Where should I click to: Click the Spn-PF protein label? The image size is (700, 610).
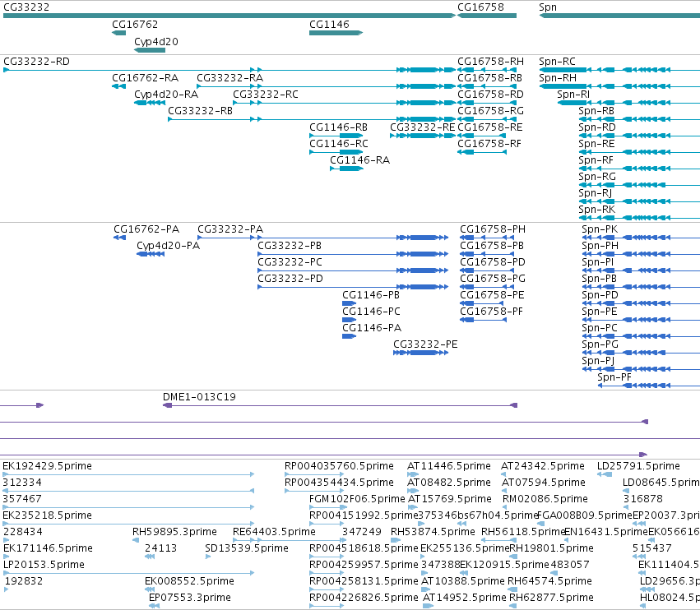coord(614,377)
